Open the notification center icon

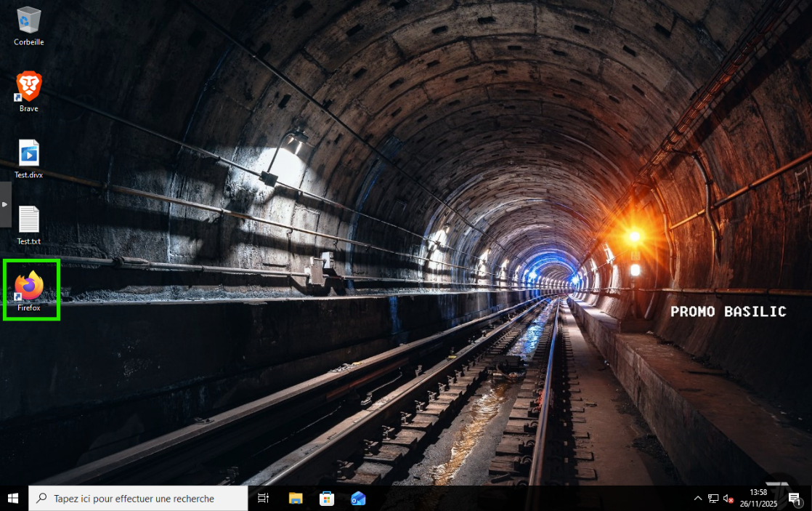click(794, 499)
